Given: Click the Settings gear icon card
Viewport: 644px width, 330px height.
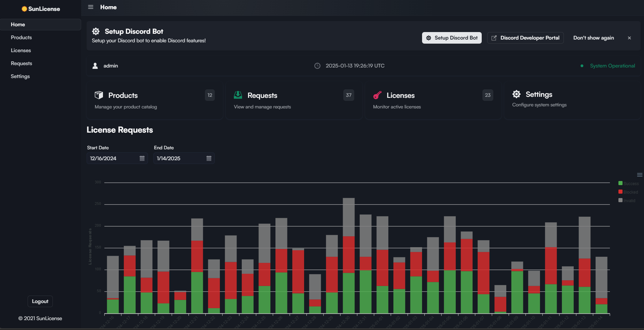Looking at the screenshot, I should pyautogui.click(x=516, y=94).
